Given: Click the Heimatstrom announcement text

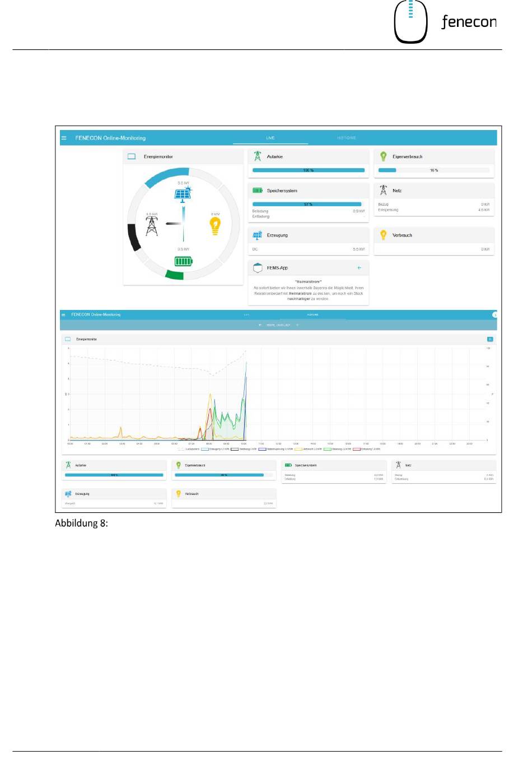Looking at the screenshot, I should [x=309, y=290].
